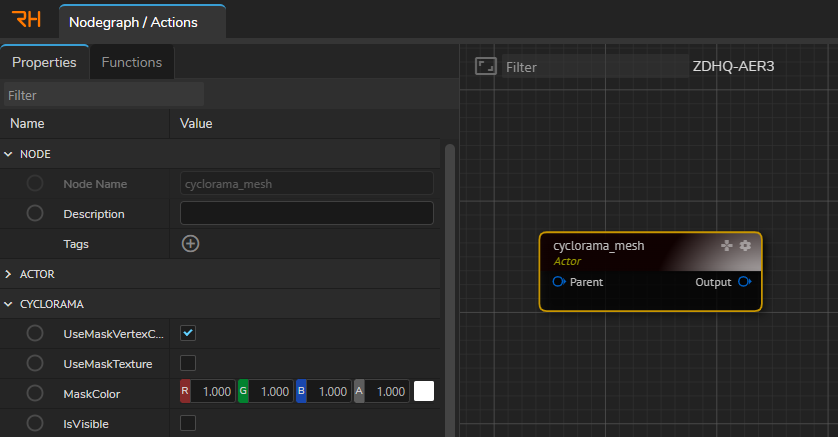Viewport: 838px width, 437px height.
Task: Click the circle icon beside Description
Action: (x=35, y=213)
